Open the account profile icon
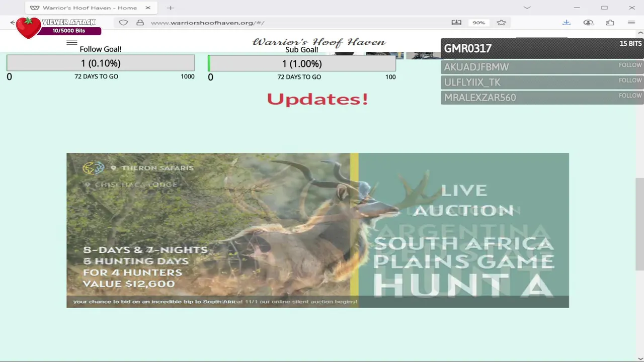644x362 pixels. click(588, 22)
